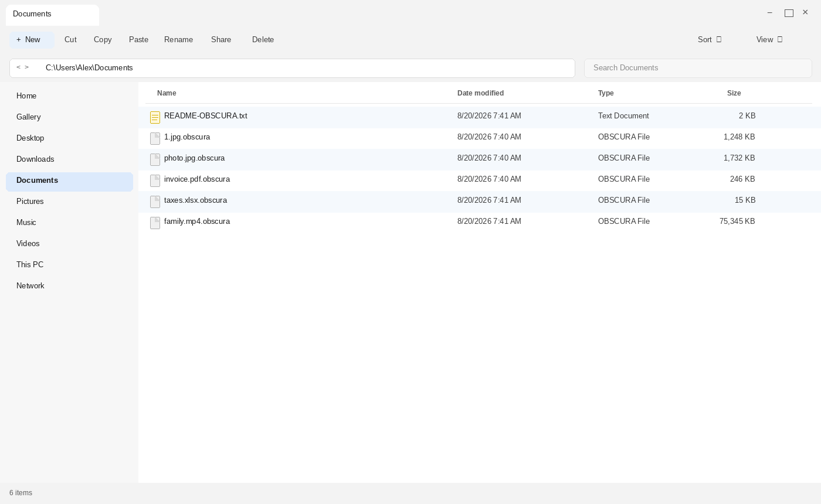Click the file icon for invoice.pdf.obscura
Image resolution: width=821 pixels, height=504 pixels.
click(155, 181)
